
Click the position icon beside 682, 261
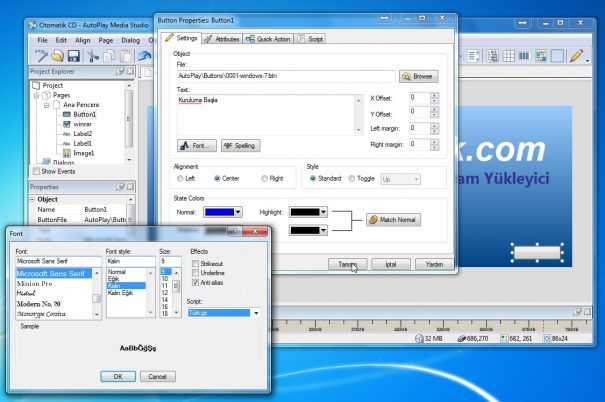point(504,338)
